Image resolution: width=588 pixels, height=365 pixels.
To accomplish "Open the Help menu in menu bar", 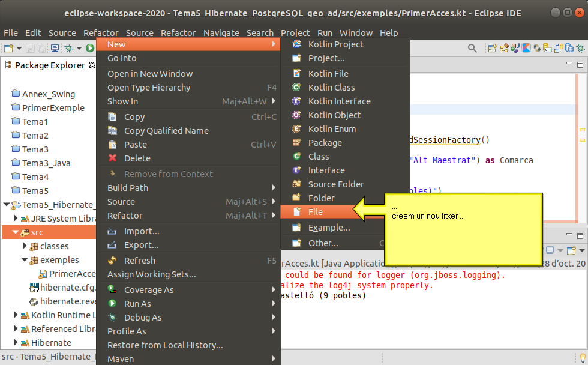I will 389,33.
